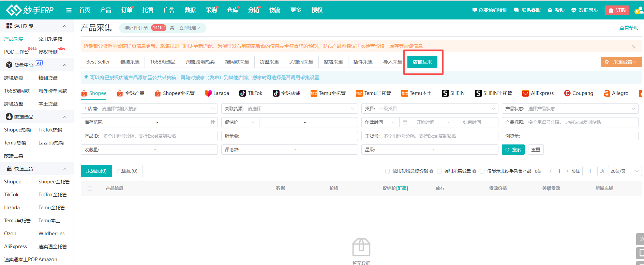Switch to the 1688Ai选品 tab
644x265 pixels.
tap(163, 62)
